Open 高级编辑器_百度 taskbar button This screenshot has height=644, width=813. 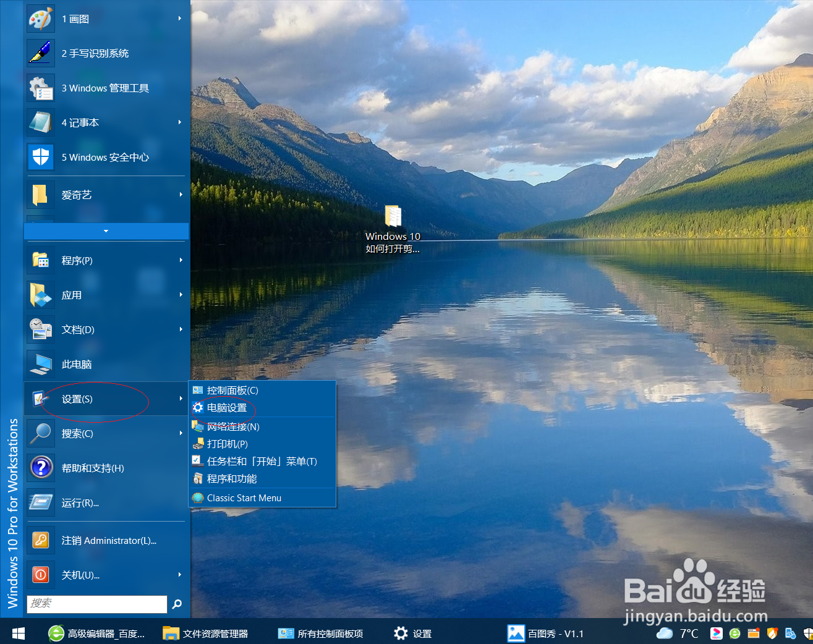coord(97,633)
